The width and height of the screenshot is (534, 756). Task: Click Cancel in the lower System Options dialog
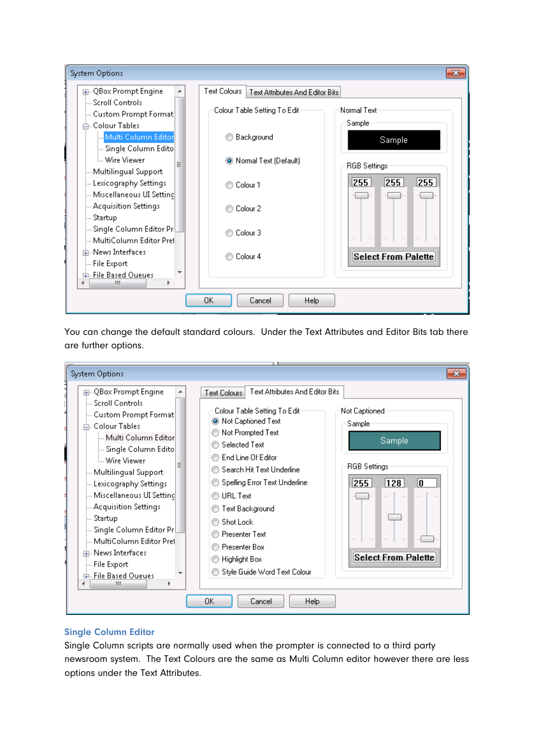(261, 601)
